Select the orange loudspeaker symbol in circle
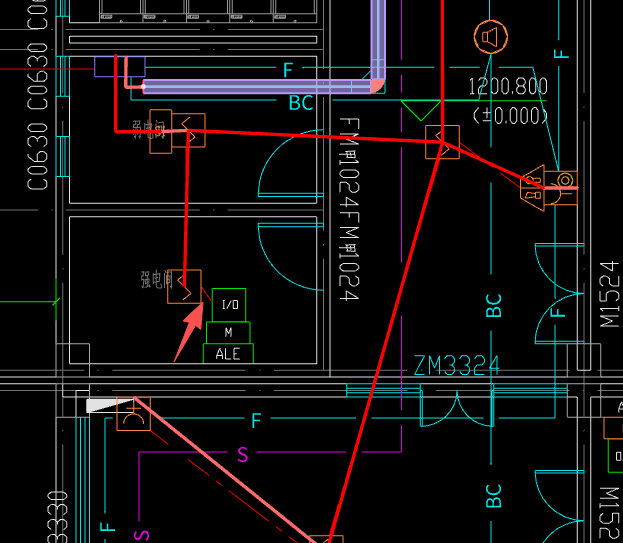This screenshot has width=623, height=543. point(491,37)
